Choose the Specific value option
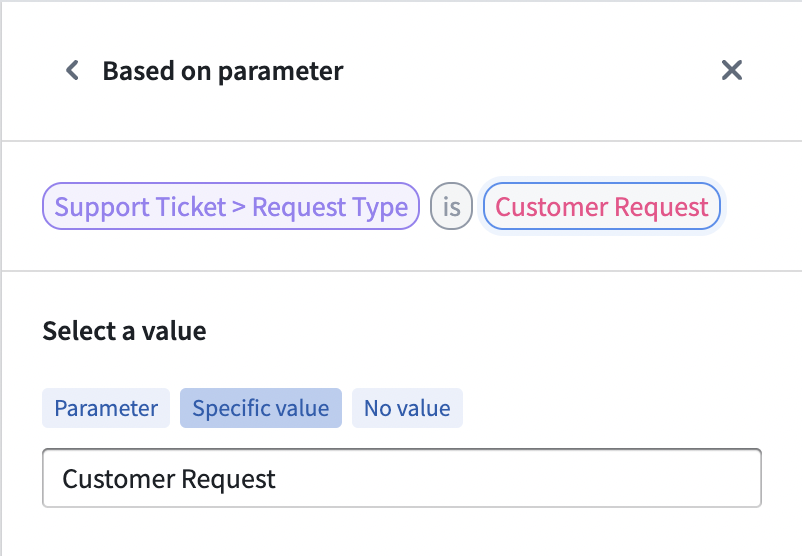 click(x=261, y=408)
